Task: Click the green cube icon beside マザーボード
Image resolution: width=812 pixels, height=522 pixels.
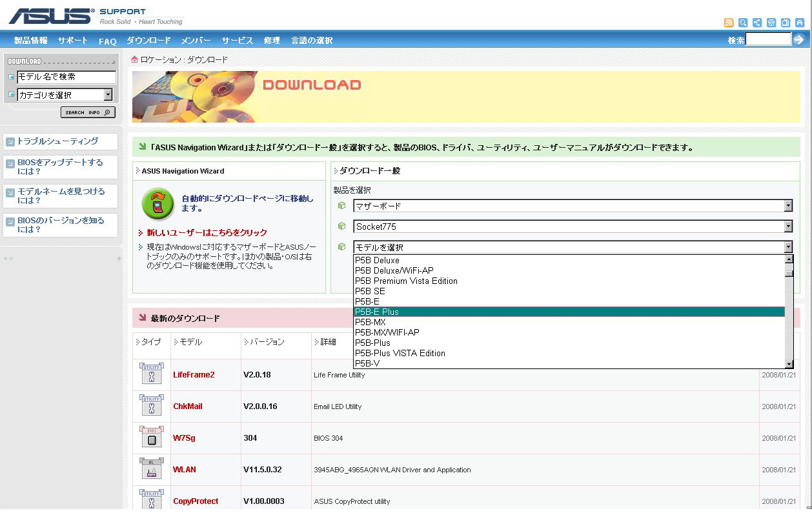Action: tap(342, 206)
